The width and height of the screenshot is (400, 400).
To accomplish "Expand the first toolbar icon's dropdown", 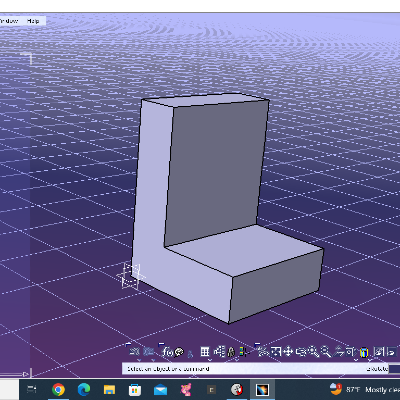I will (x=139, y=360).
